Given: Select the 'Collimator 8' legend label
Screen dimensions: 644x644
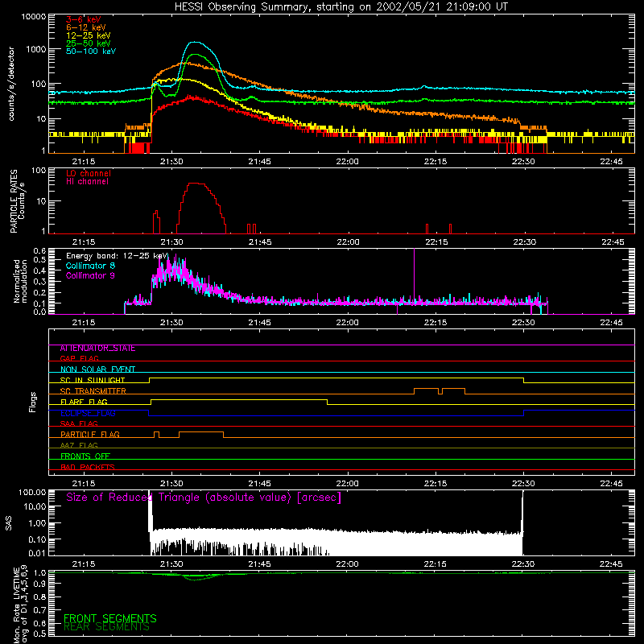Looking at the screenshot, I should 90,266.
